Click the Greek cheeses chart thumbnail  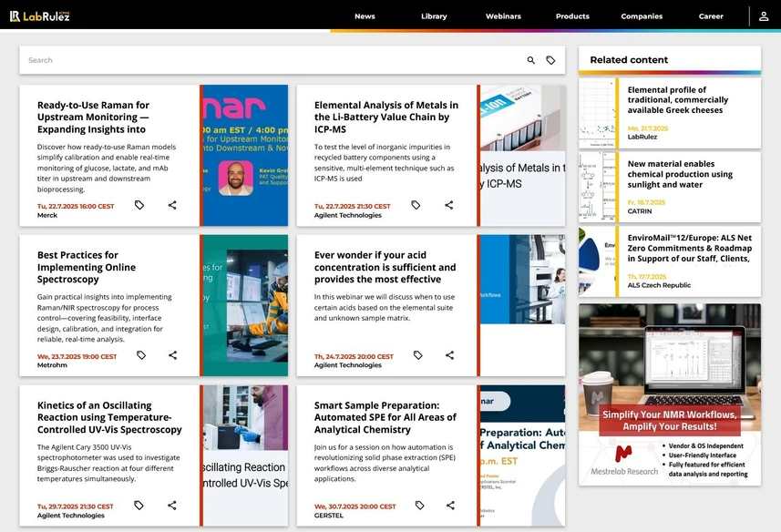tap(597, 113)
